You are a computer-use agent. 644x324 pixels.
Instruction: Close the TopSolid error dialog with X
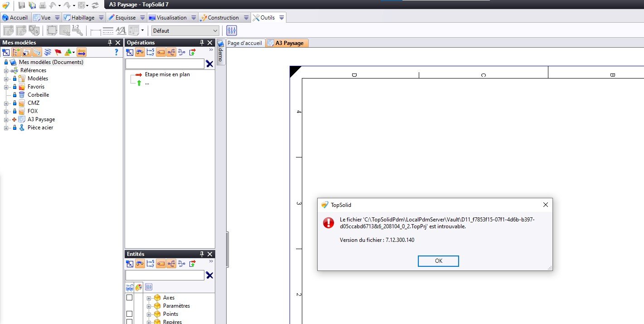coord(546,205)
